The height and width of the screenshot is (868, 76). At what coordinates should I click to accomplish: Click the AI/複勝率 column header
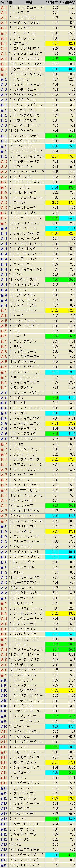pos(67,2)
